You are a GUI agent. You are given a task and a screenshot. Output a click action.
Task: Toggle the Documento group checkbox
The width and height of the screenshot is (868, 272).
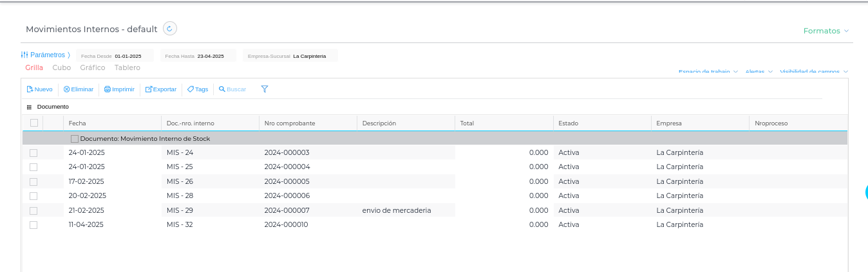point(75,138)
